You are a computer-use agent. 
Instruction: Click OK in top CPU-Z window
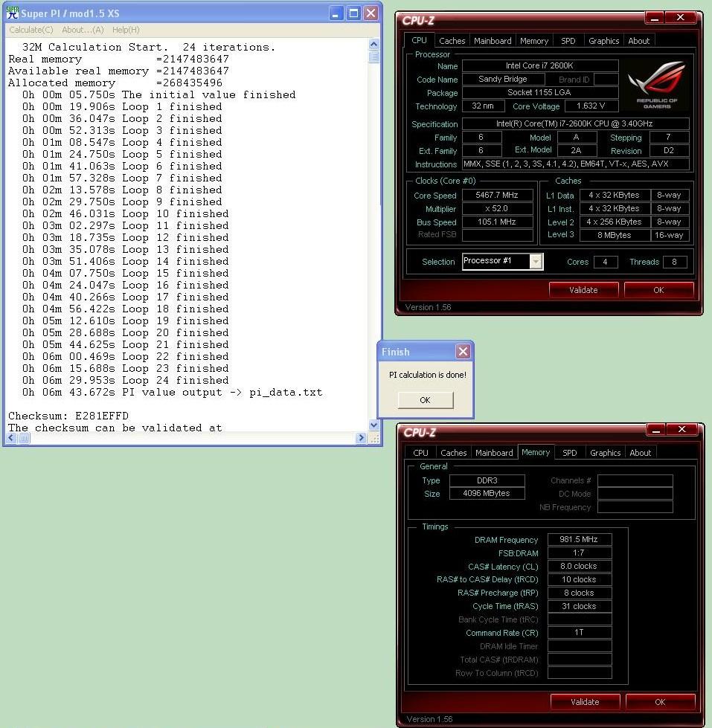658,290
